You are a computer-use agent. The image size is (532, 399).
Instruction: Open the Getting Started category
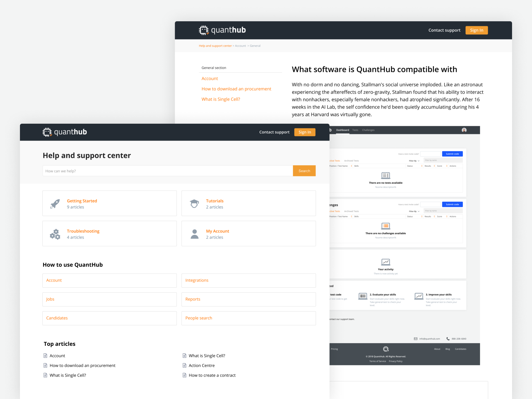[x=110, y=203]
